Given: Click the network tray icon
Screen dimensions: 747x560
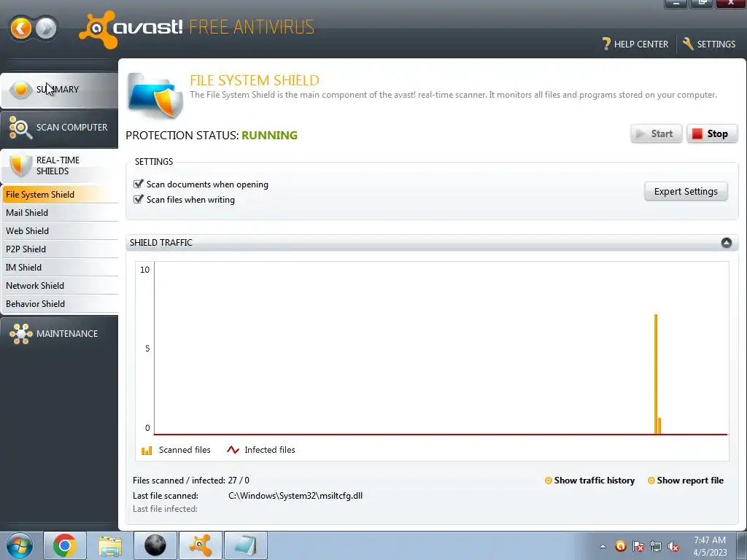Looking at the screenshot, I should [656, 546].
